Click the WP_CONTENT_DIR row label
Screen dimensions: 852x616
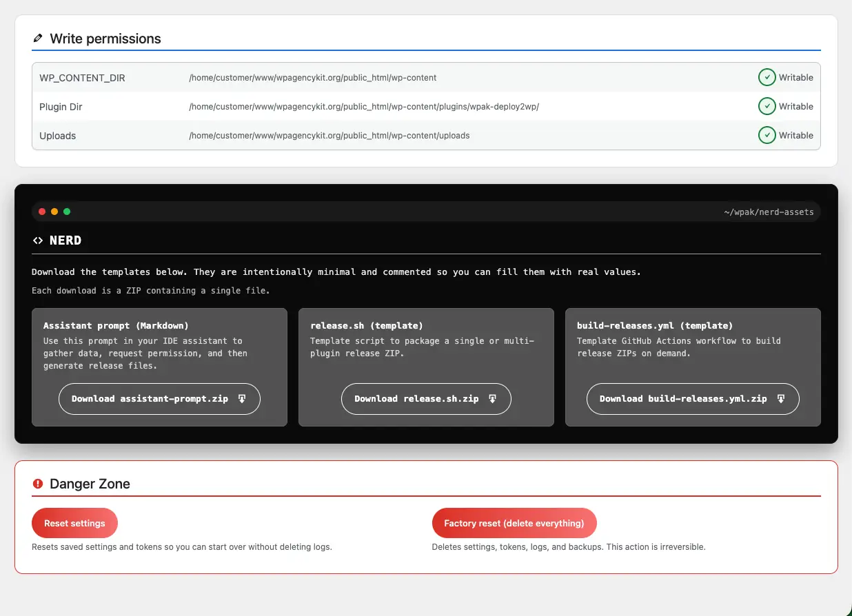click(x=82, y=78)
